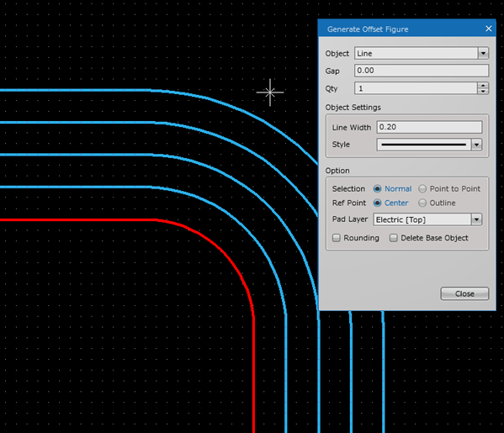Enable the Delete Base Object checkbox
This screenshot has width=504, height=433.
(x=394, y=238)
